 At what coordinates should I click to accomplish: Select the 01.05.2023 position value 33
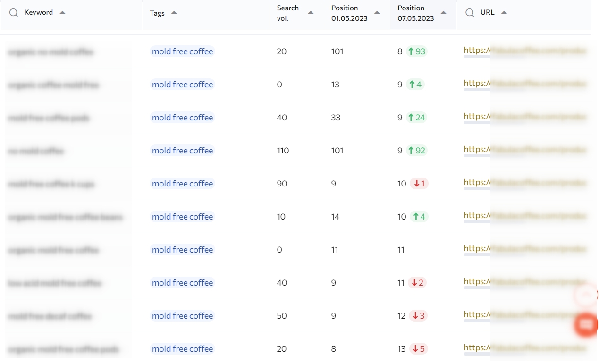coord(336,118)
